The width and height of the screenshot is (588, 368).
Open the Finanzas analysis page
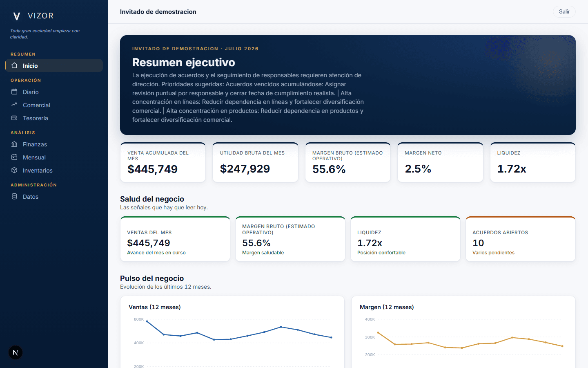(54, 144)
